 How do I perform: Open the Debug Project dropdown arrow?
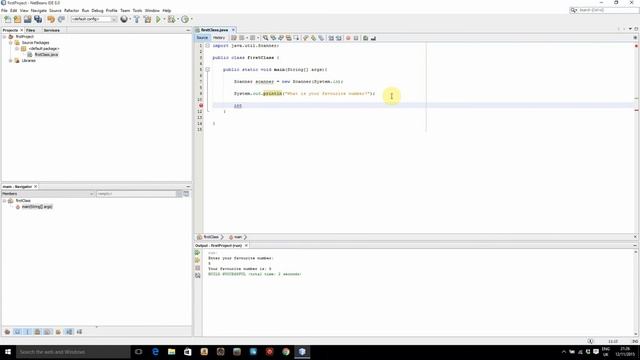tap(178, 19)
